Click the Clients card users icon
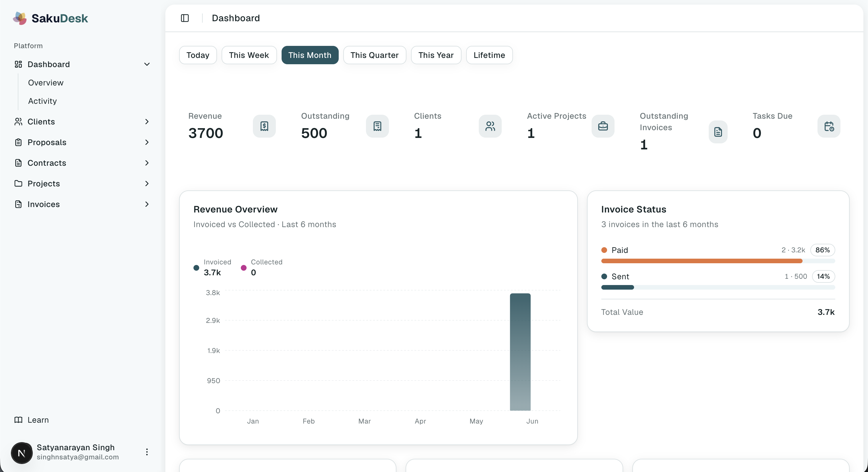868x472 pixels. click(490, 126)
